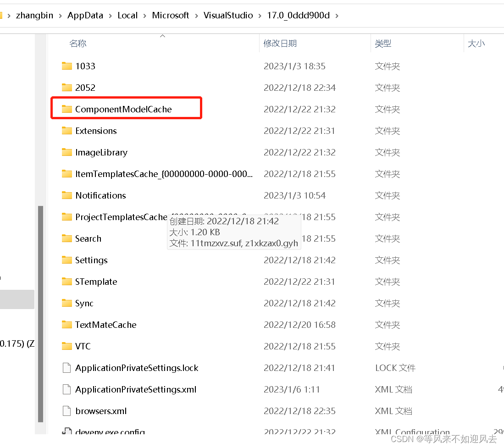The height and width of the screenshot is (448, 504).
Task: Click the ImageLibrary folder icon
Action: pos(67,152)
